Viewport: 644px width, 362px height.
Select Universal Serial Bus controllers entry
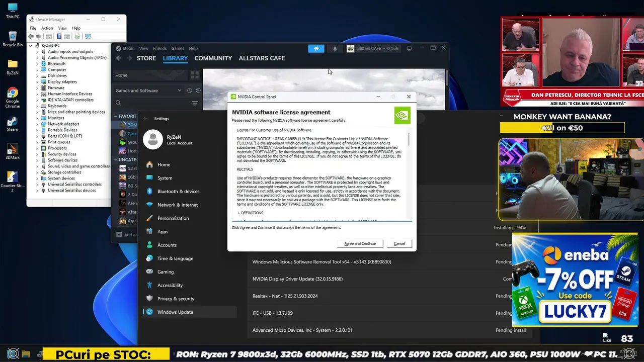pyautogui.click(x=74, y=185)
